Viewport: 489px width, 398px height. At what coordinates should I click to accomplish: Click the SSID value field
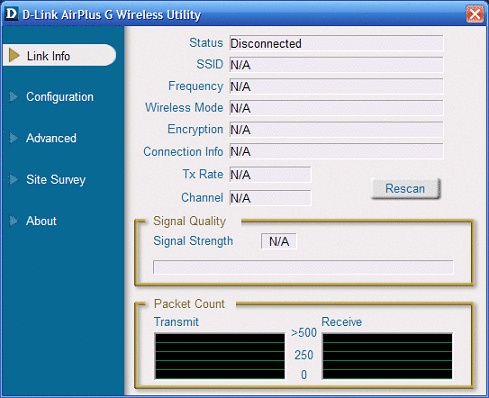336,65
